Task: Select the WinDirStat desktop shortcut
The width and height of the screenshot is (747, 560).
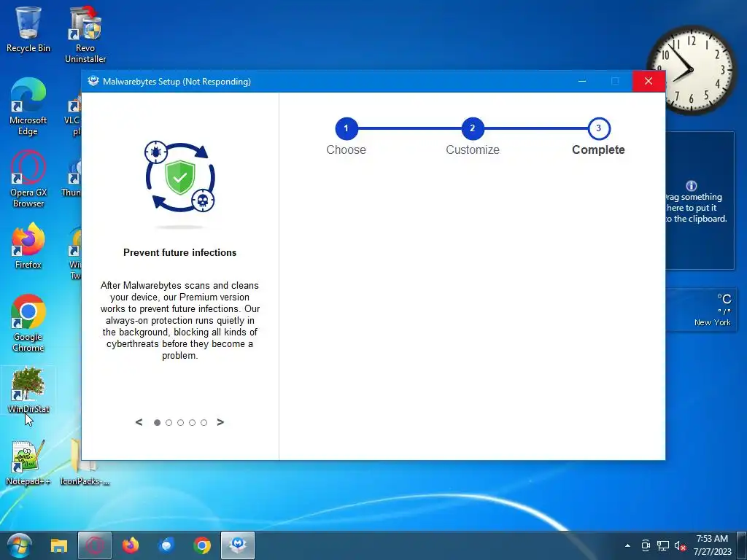Action: pyautogui.click(x=28, y=390)
